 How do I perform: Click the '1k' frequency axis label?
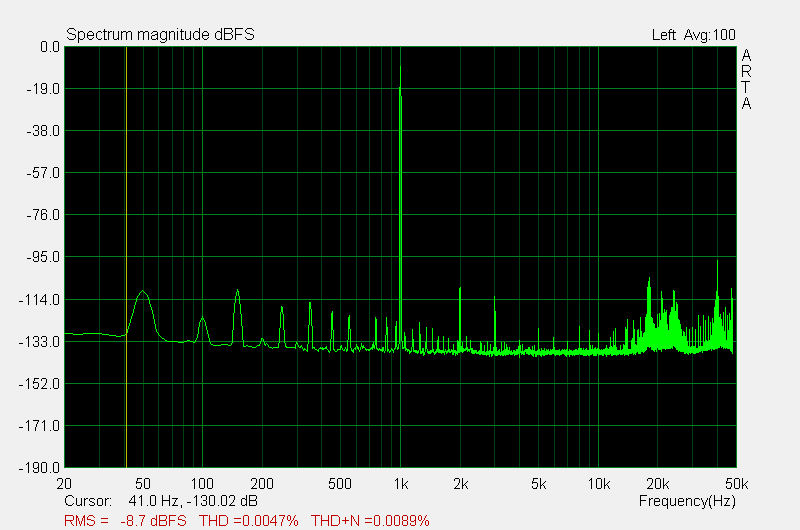coord(401,484)
